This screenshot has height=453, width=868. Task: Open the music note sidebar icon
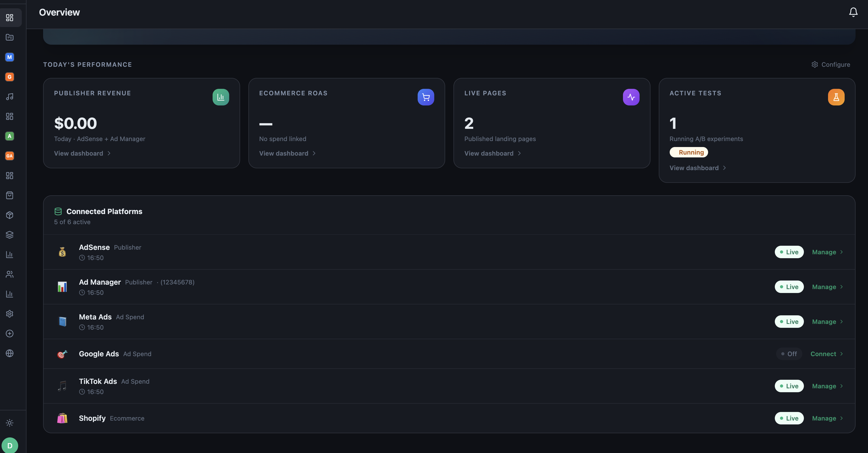pyautogui.click(x=10, y=96)
